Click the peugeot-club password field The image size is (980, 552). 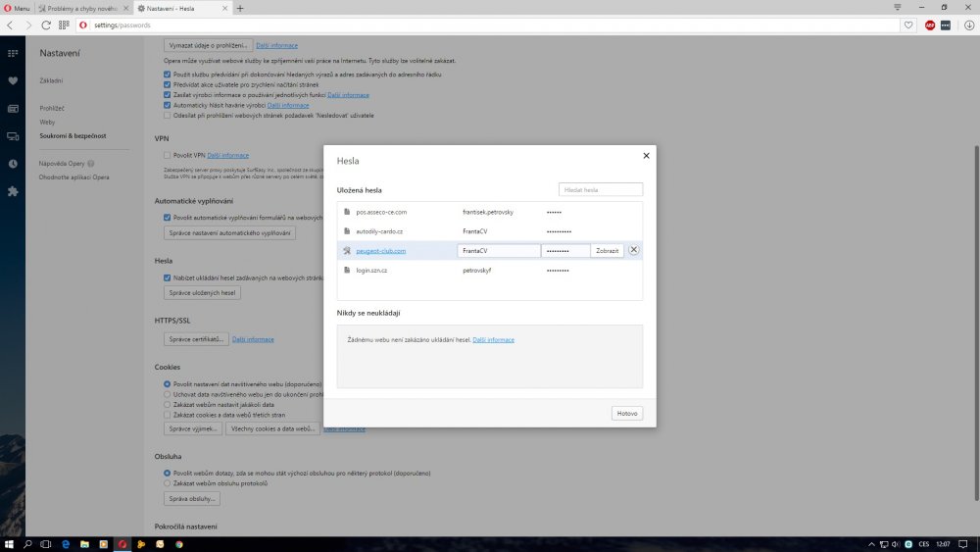click(565, 251)
